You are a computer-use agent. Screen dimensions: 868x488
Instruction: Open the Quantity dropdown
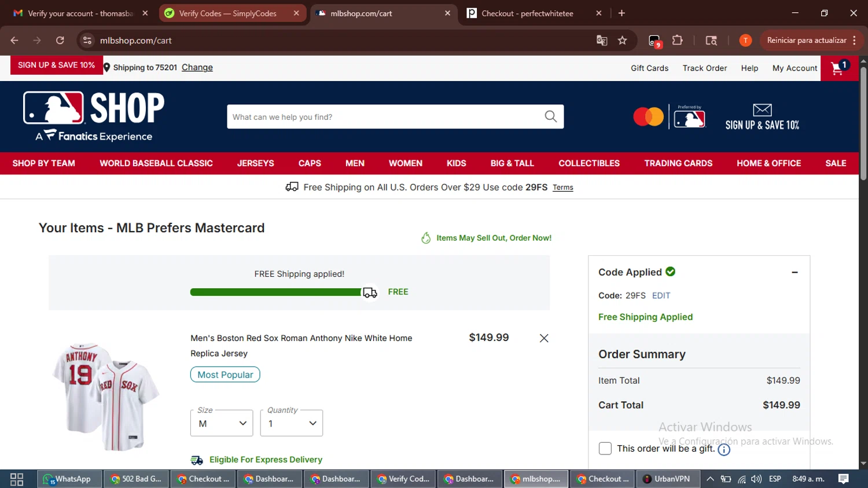tap(292, 423)
